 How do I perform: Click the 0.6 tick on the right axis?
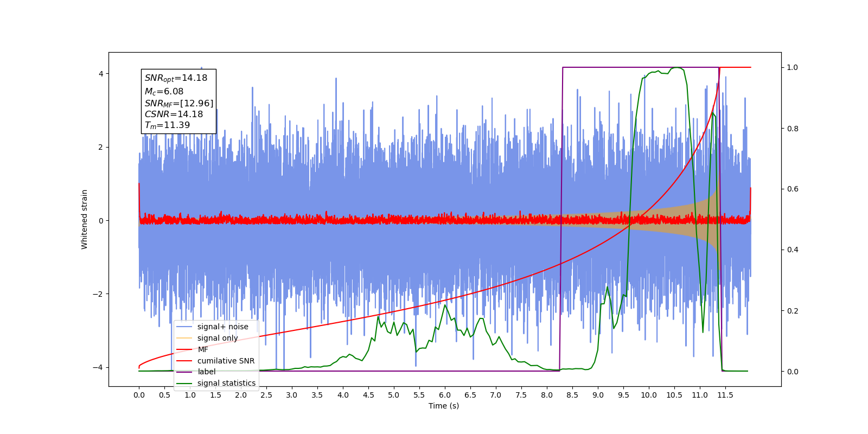coord(793,189)
